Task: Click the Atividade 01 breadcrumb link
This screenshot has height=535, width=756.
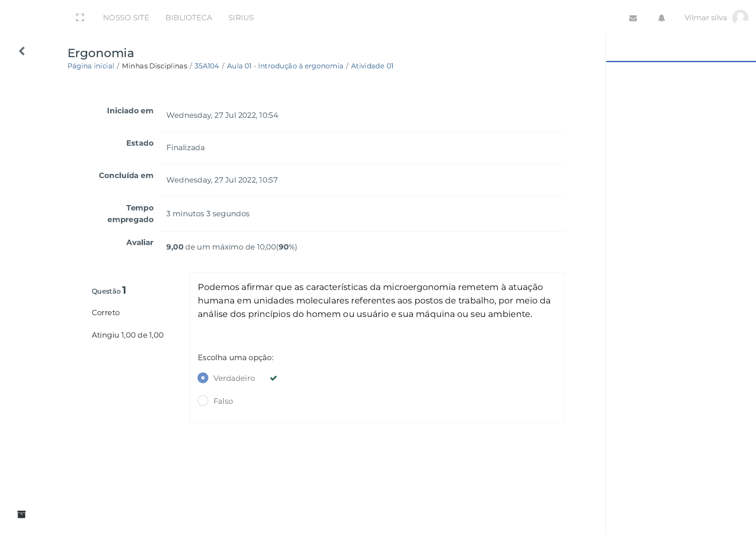Action: tap(372, 66)
